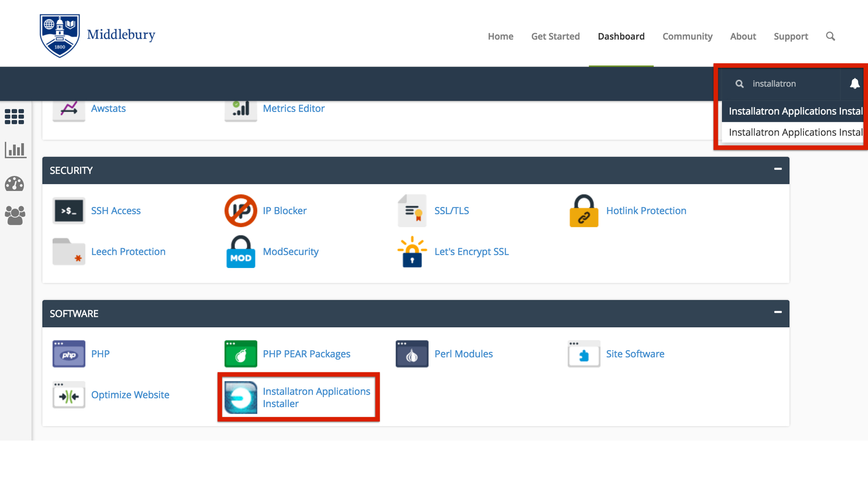868x488 pixels.
Task: Open the ModSecurity MOD lock icon
Action: pyautogui.click(x=241, y=252)
